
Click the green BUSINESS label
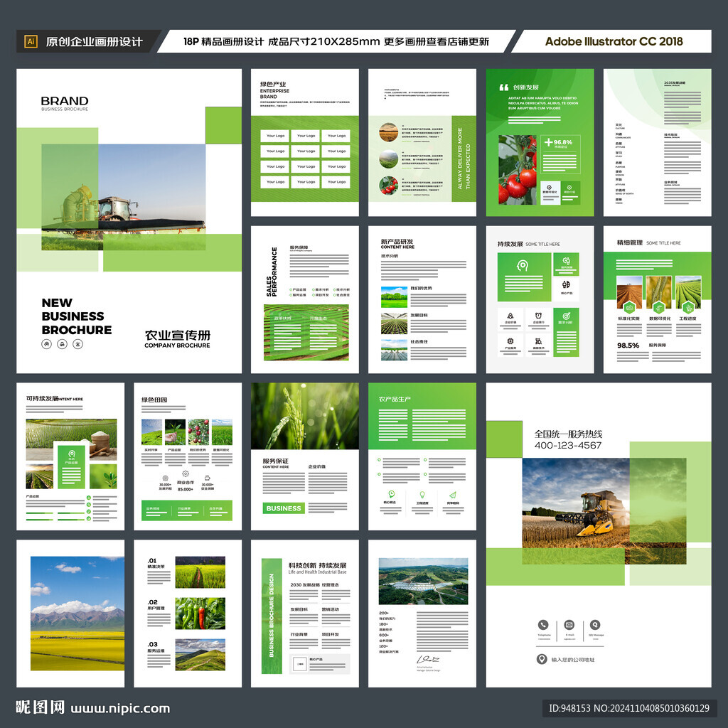click(x=284, y=508)
